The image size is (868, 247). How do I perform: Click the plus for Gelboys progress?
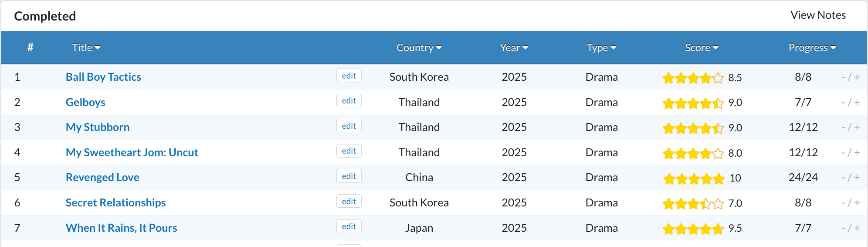tap(857, 103)
